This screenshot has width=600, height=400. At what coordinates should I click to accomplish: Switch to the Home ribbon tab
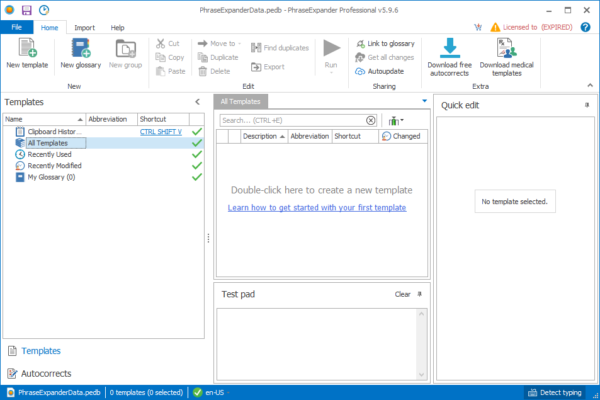pyautogui.click(x=49, y=28)
